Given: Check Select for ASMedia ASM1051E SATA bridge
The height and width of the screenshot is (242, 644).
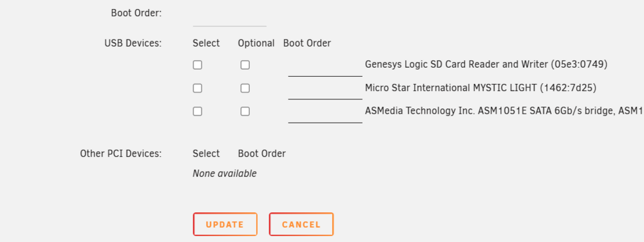Looking at the screenshot, I should click(x=198, y=112).
